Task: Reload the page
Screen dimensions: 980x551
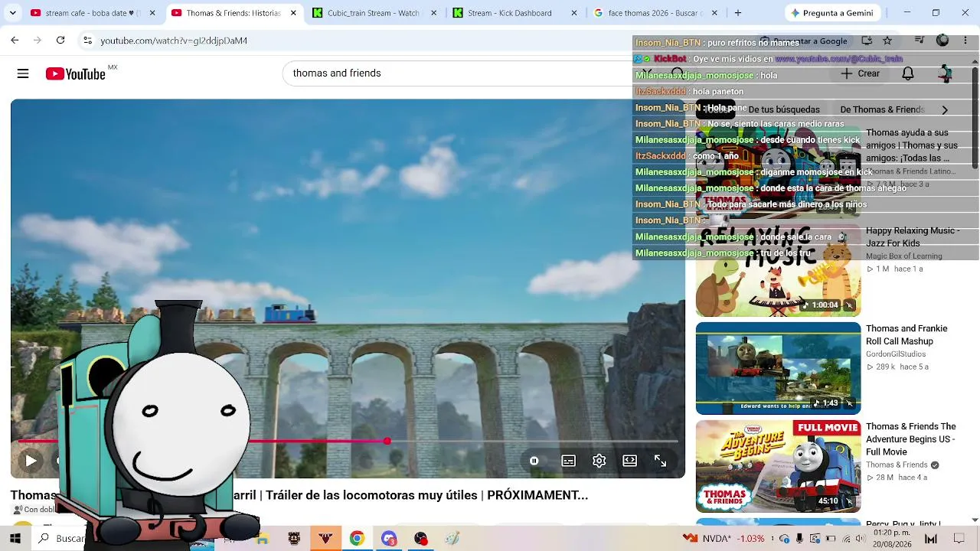Action: click(x=60, y=41)
